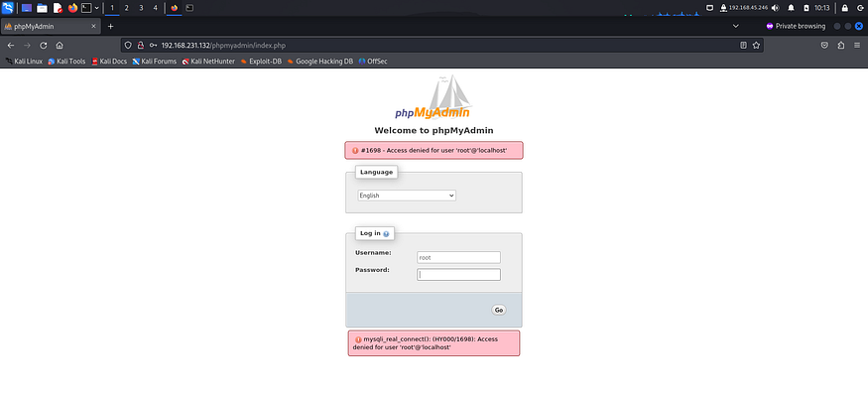The height and width of the screenshot is (398, 868).
Task: Open the volume control icon
Action: point(775,8)
